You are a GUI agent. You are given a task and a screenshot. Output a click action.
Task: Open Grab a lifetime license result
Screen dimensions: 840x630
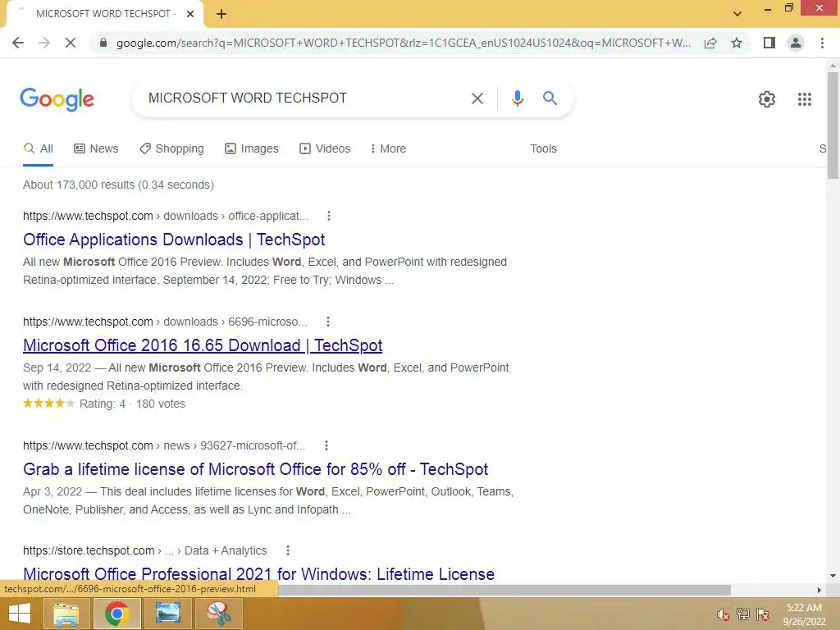coord(256,469)
